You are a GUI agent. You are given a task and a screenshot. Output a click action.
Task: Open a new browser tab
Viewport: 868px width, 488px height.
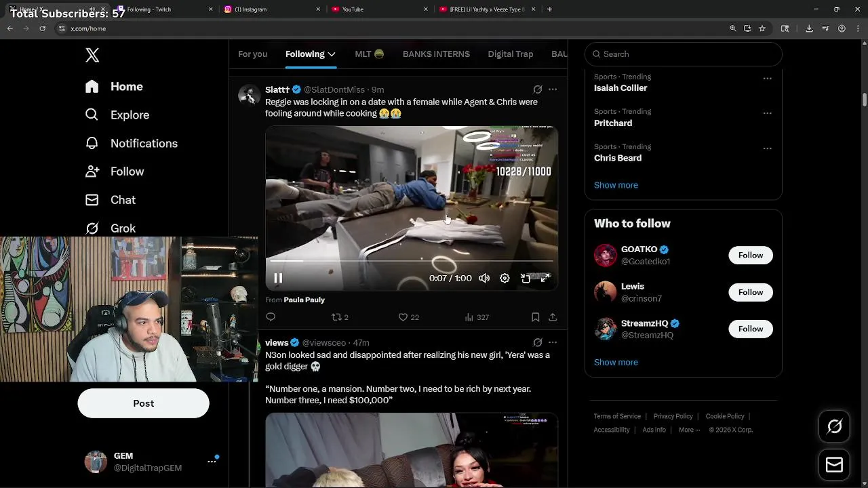point(549,9)
